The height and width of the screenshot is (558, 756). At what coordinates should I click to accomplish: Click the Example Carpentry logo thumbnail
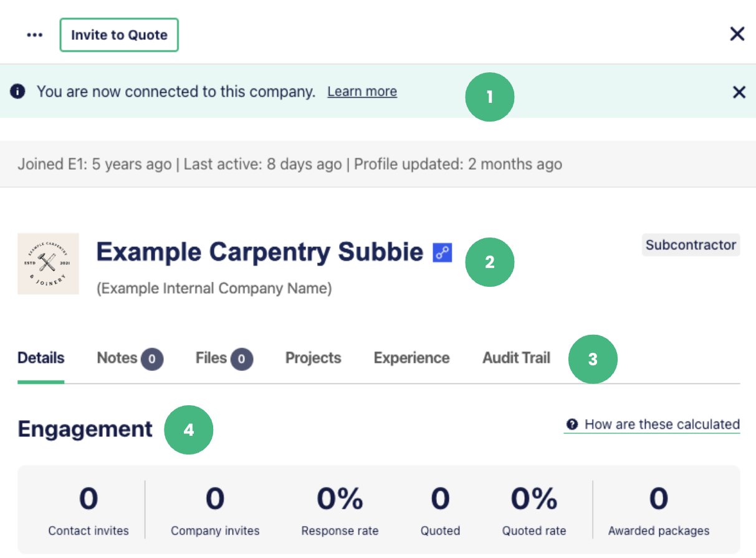click(48, 264)
